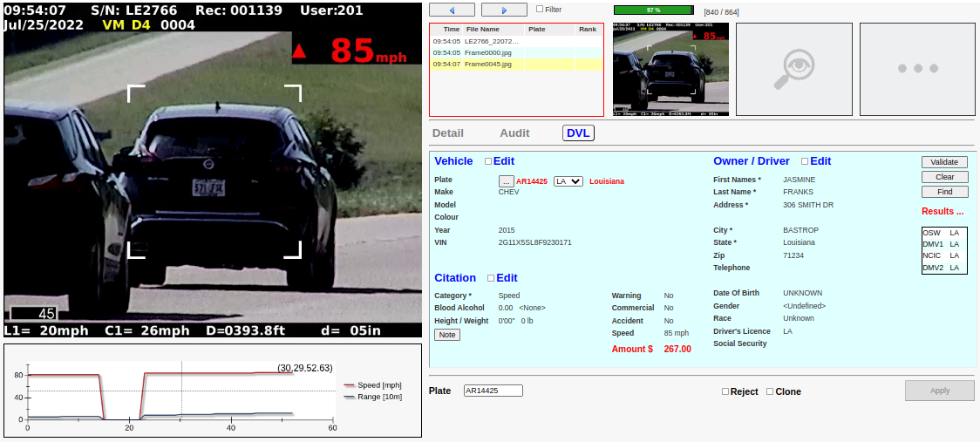Open the Detail tab
This screenshot has width=980, height=442.
(x=448, y=133)
